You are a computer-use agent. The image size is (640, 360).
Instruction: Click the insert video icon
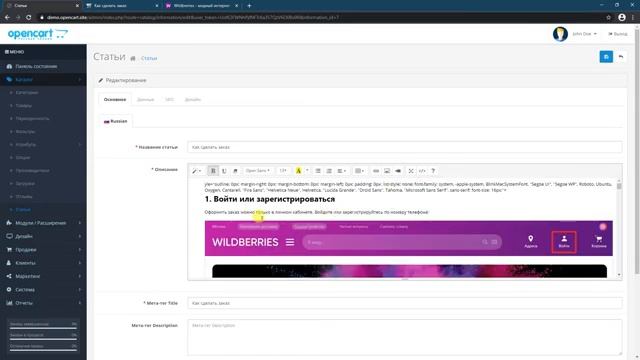click(398, 171)
